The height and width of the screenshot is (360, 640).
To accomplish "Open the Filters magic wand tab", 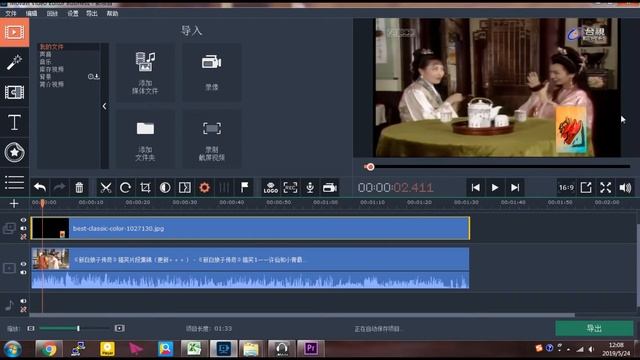I will click(x=14, y=62).
